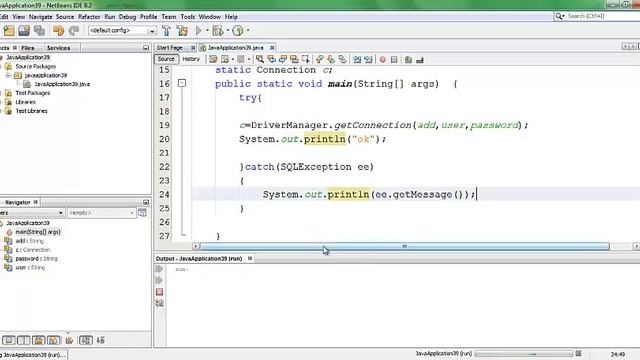The image size is (640, 360).
Task: Open the Tools menu
Action: pos(188,17)
